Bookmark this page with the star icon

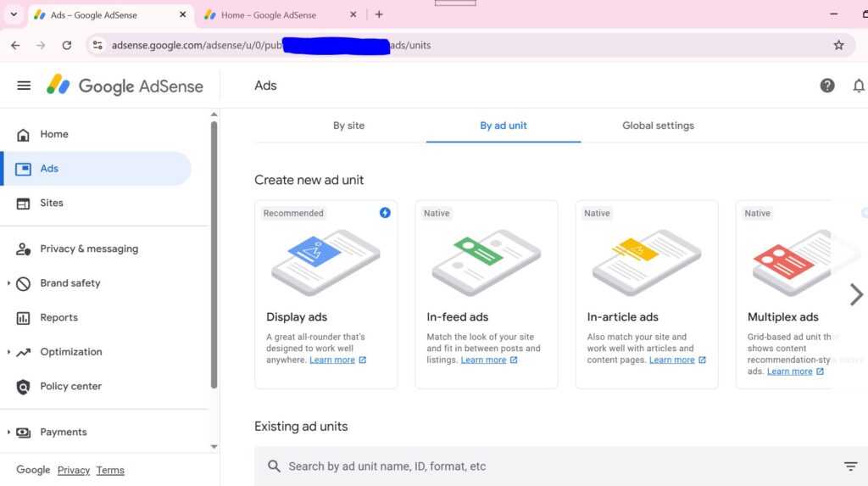(x=838, y=46)
